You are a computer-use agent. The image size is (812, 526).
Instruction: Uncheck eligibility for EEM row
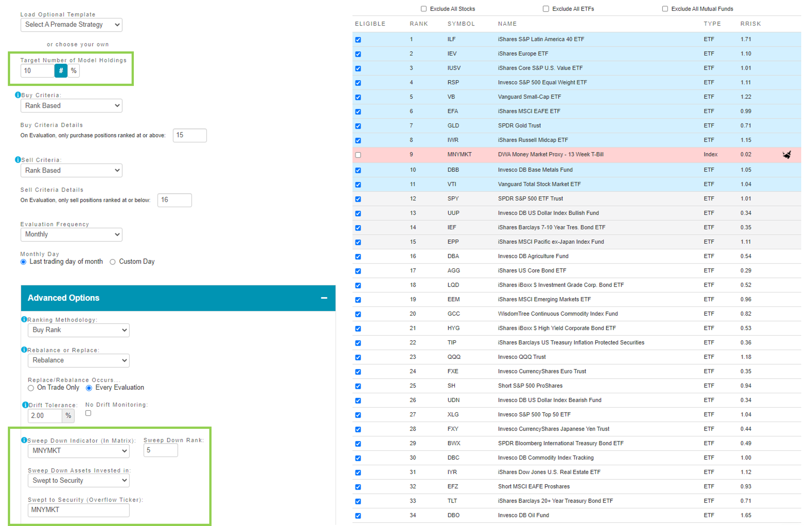[358, 300]
